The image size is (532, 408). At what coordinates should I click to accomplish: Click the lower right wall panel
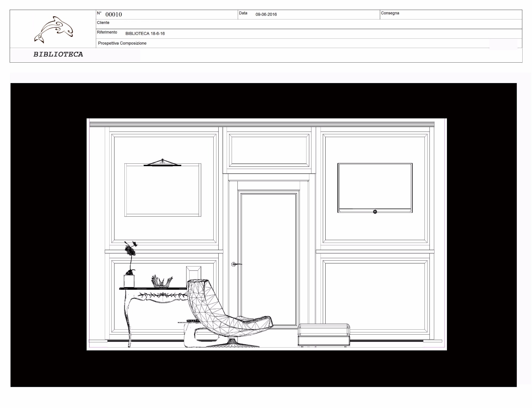point(375,296)
